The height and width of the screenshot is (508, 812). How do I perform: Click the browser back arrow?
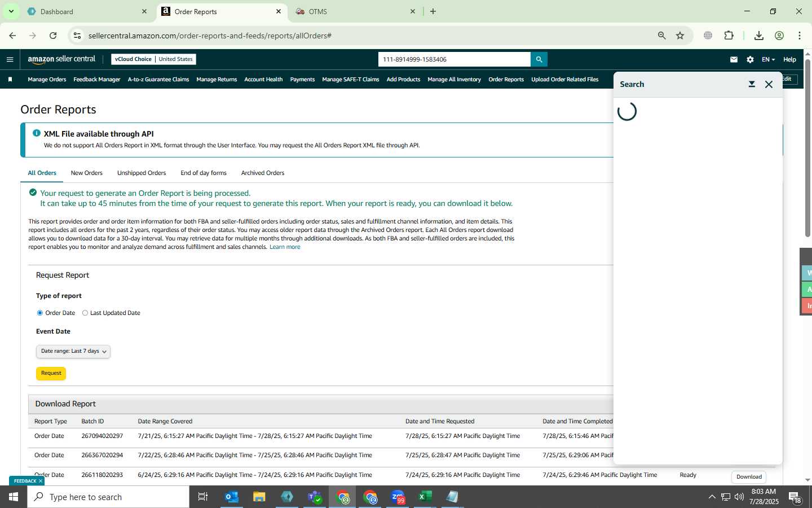[x=12, y=36]
